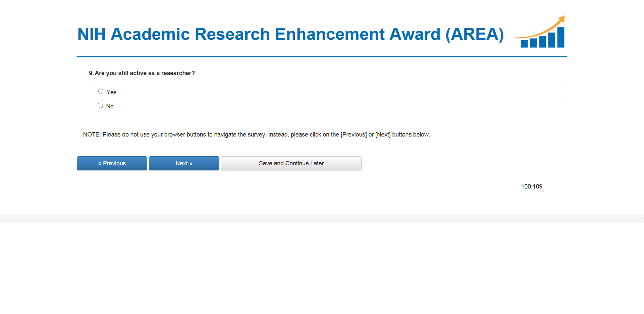Click question 9 researcher text

click(x=145, y=73)
